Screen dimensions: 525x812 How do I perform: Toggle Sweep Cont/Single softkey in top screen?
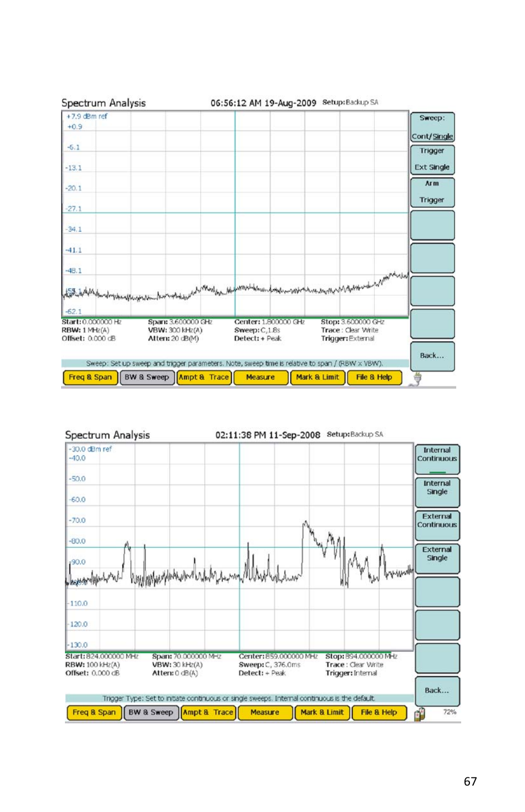432,127
